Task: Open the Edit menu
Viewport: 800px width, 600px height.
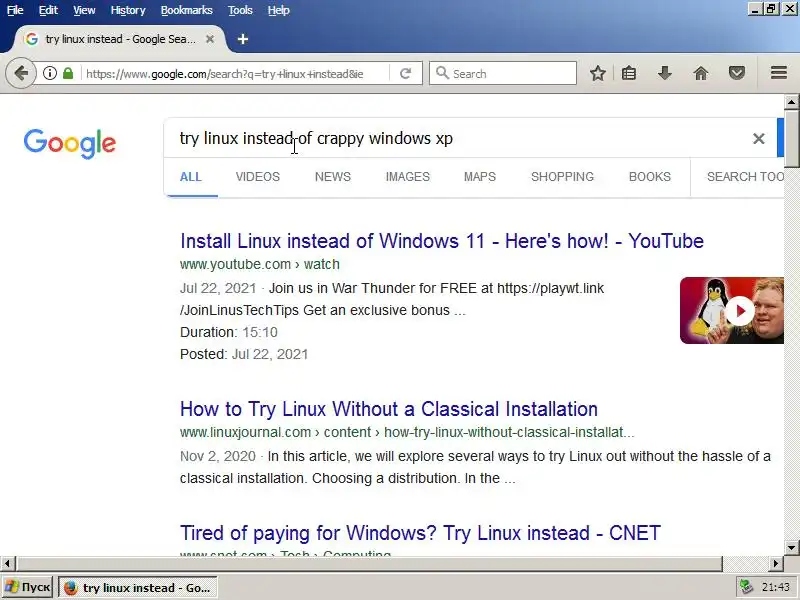Action: 48,10
